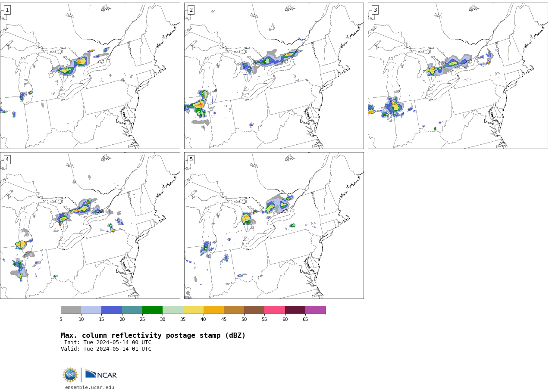The image size is (552, 392).
Task: Select the dark green 25-30 dBZ swatch
Action: [x=152, y=310]
